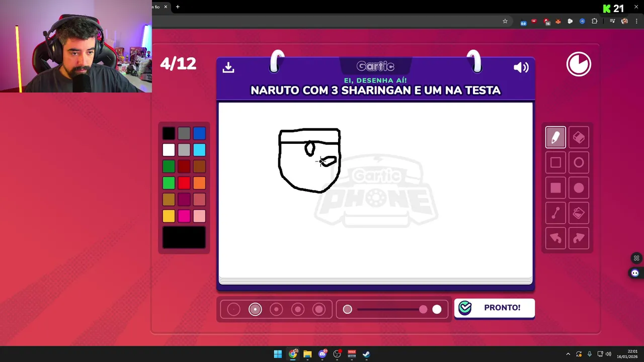Pick the cyan color swatch
Image resolution: width=644 pixels, height=362 pixels.
tap(199, 150)
